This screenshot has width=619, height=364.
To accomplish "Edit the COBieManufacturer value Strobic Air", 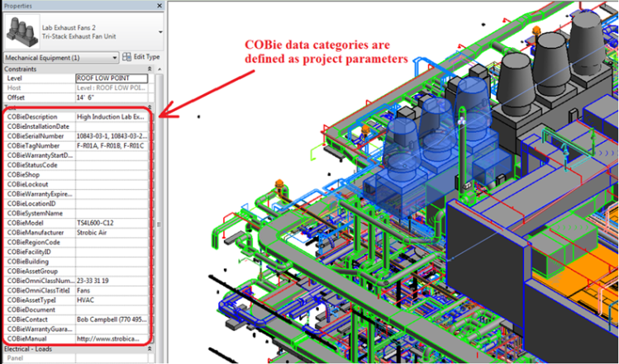I will (113, 233).
